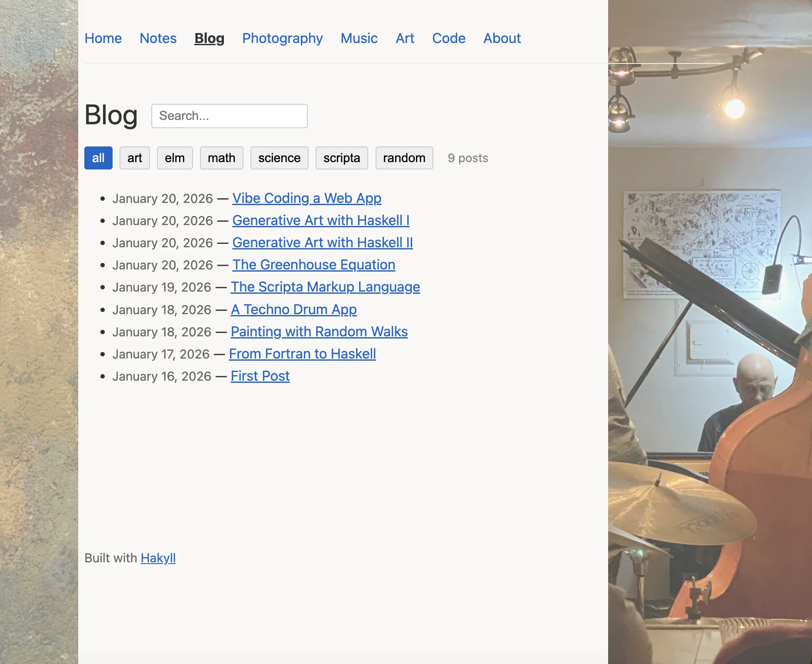
Task: Filter posts by the science tag
Action: click(x=280, y=158)
